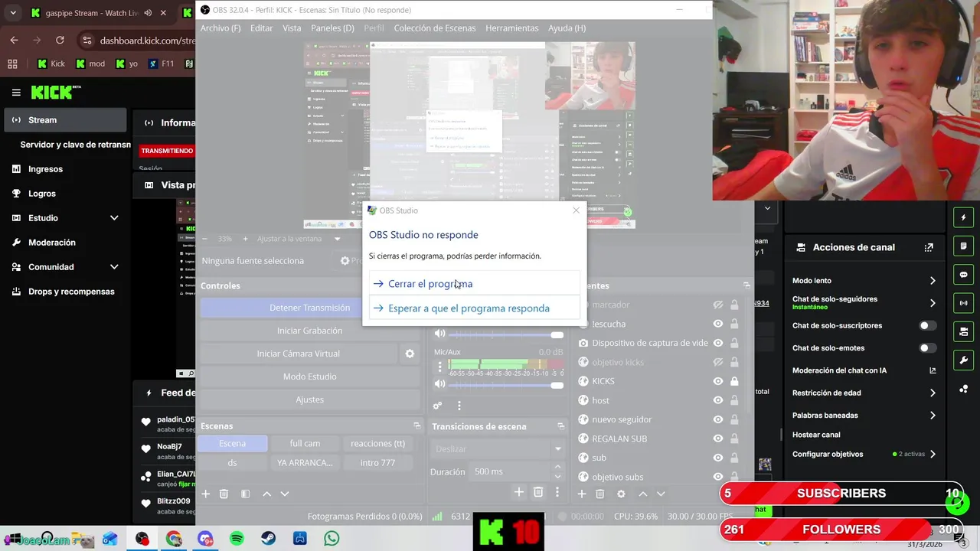980x551 pixels.
Task: Select the 'reacciones (tt)' scene
Action: [377, 443]
